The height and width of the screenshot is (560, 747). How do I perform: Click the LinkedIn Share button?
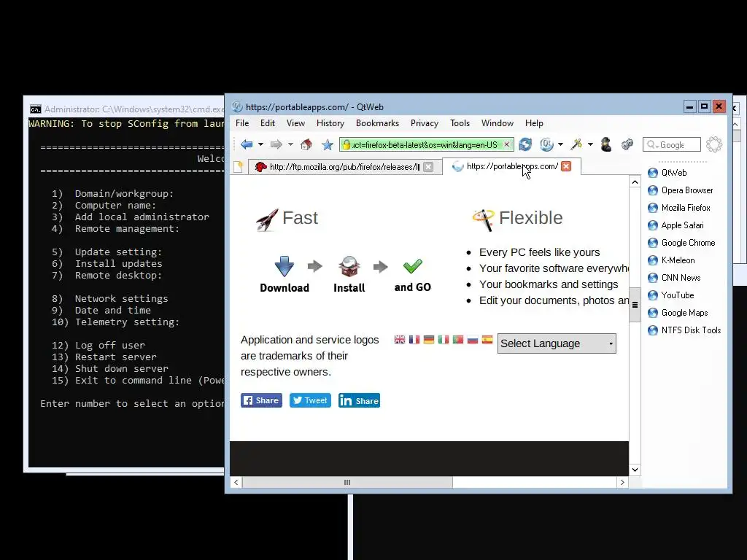359,400
